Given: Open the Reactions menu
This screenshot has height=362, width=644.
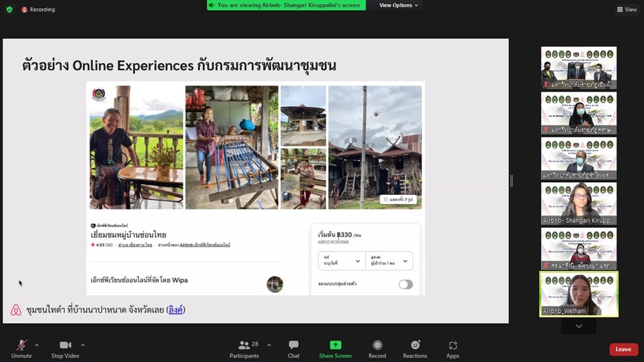Looking at the screenshot, I should tap(414, 349).
